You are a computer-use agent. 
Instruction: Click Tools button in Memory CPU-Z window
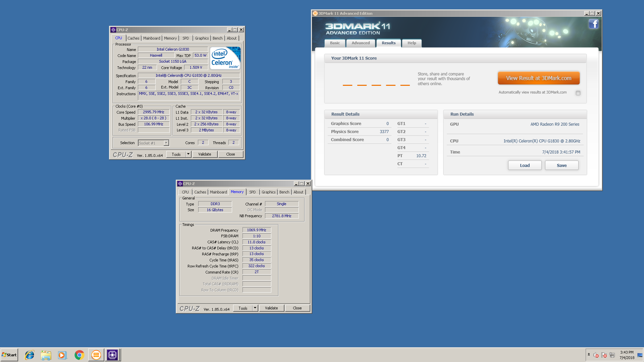pyautogui.click(x=243, y=308)
